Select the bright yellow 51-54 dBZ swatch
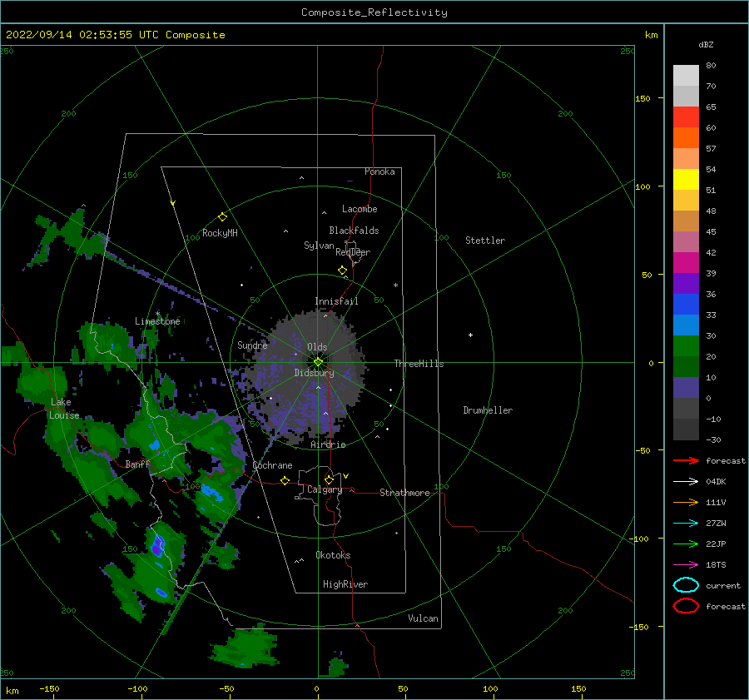This screenshot has height=700, width=749. [686, 180]
